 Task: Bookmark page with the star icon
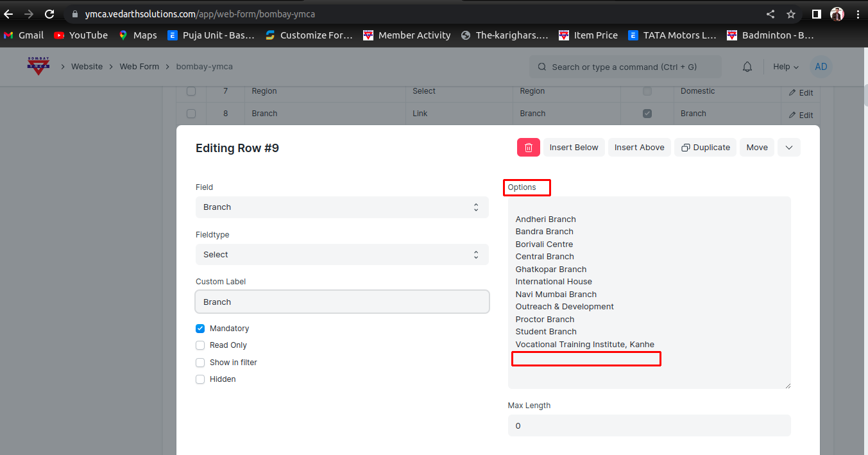tap(791, 13)
